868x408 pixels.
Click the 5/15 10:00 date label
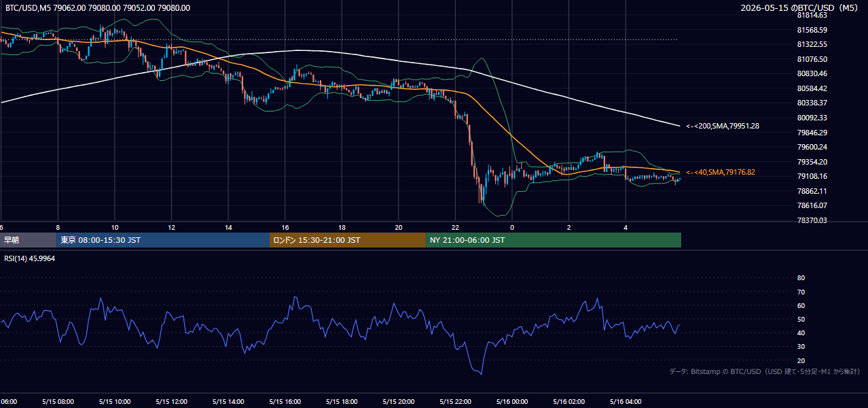115,402
